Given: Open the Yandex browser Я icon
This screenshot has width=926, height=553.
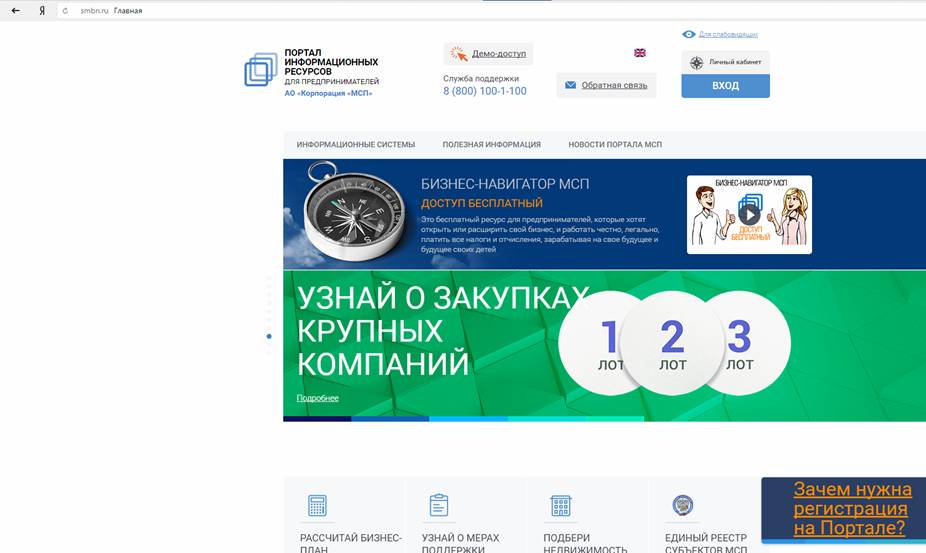Looking at the screenshot, I should click(42, 11).
